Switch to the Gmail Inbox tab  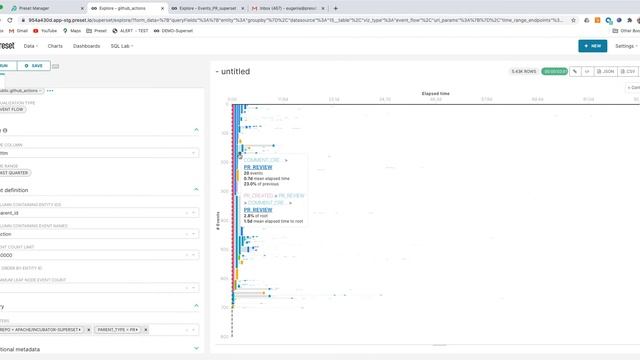point(287,8)
